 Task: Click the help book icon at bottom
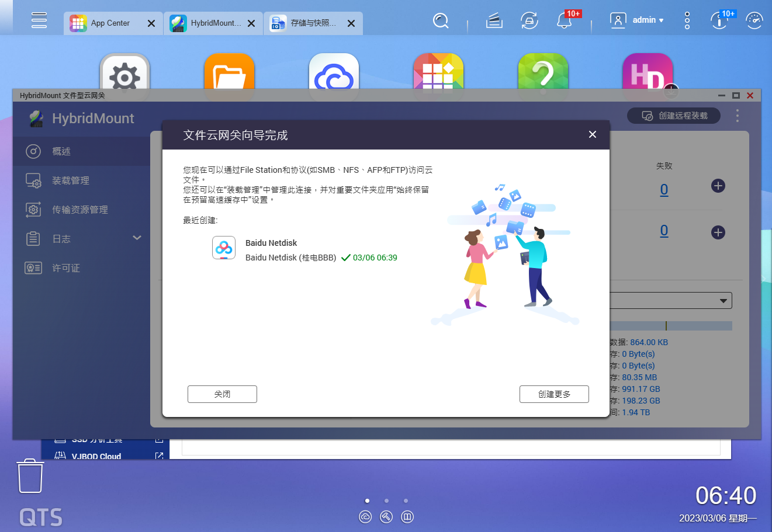407,517
